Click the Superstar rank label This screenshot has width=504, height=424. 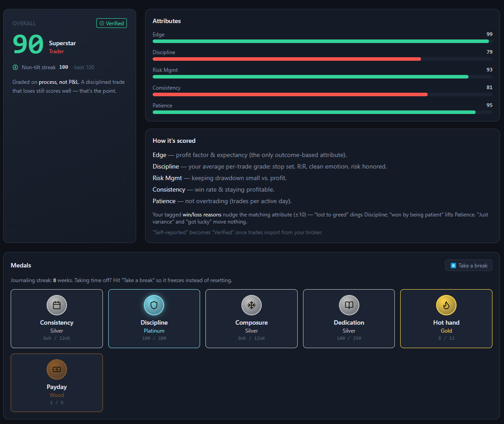click(x=63, y=43)
